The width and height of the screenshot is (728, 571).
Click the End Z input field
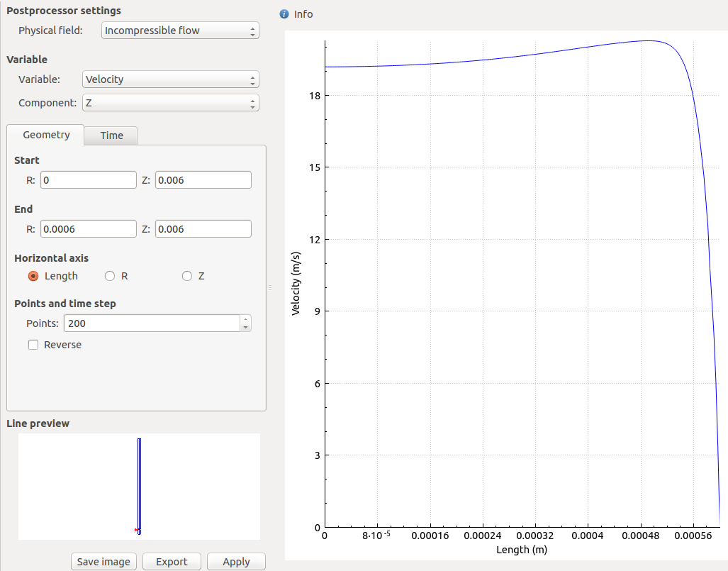[x=203, y=229]
